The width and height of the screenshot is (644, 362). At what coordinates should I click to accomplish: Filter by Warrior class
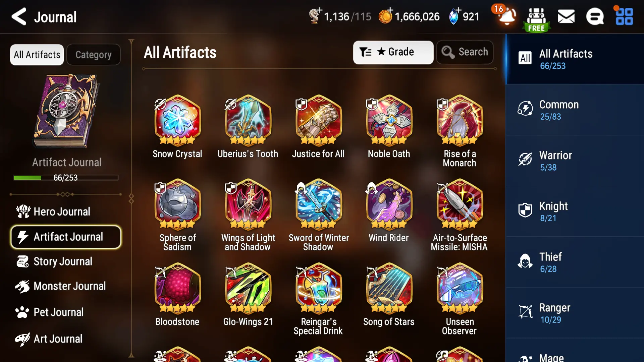pyautogui.click(x=575, y=161)
